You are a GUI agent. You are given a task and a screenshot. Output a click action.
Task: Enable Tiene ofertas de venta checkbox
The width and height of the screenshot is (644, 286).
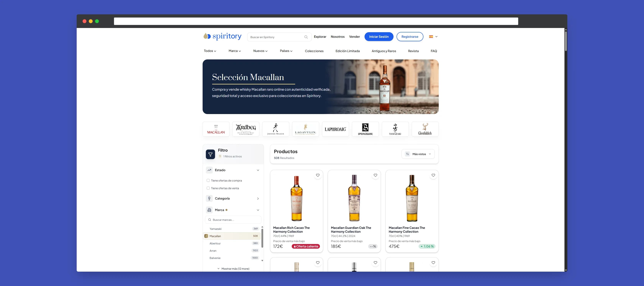coord(208,188)
